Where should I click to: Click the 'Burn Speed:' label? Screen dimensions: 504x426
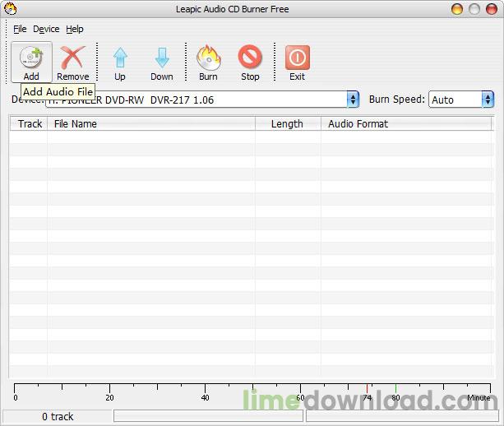pyautogui.click(x=397, y=100)
